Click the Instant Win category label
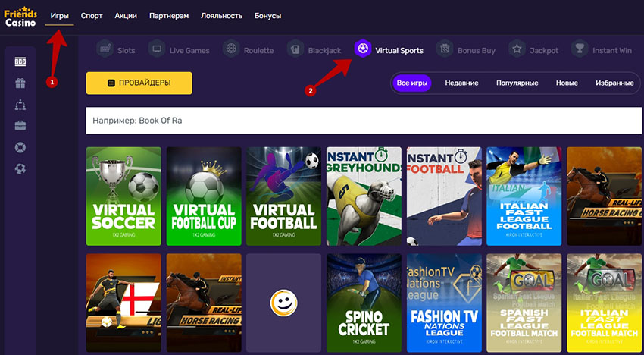644x355 pixels. click(612, 51)
